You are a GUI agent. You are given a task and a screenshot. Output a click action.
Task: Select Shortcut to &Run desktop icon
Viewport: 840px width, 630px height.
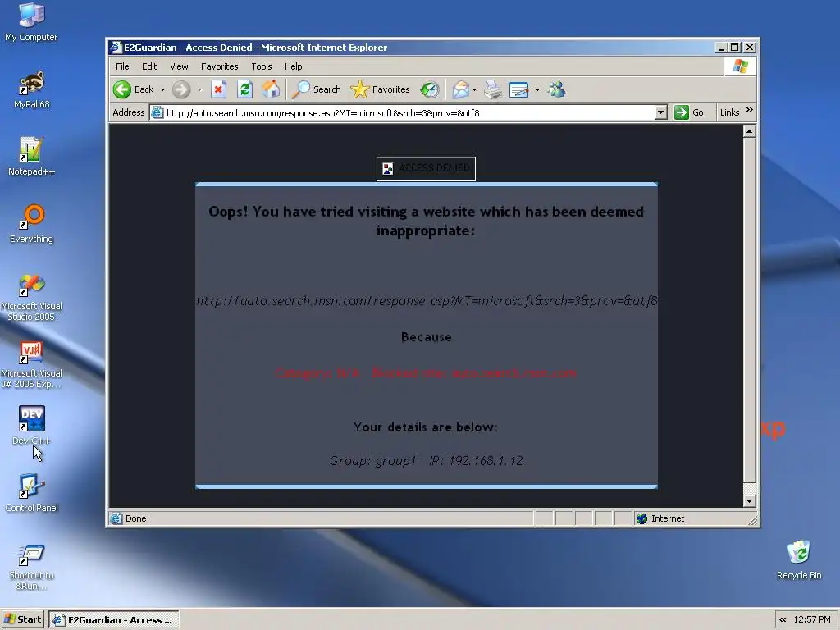click(x=32, y=567)
